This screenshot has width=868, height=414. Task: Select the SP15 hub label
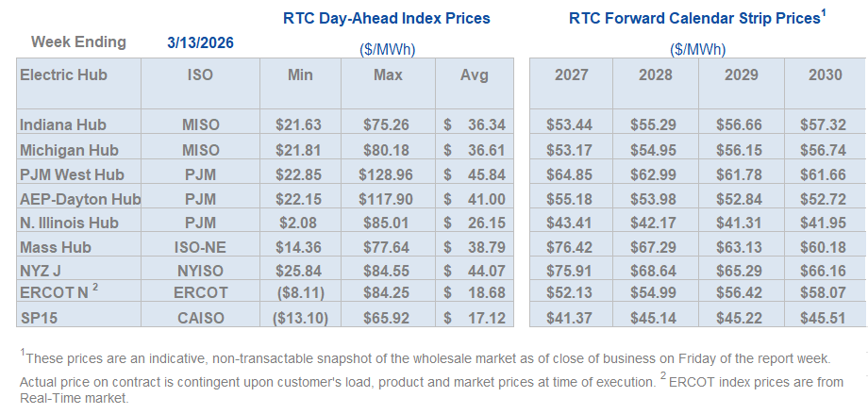coord(39,319)
